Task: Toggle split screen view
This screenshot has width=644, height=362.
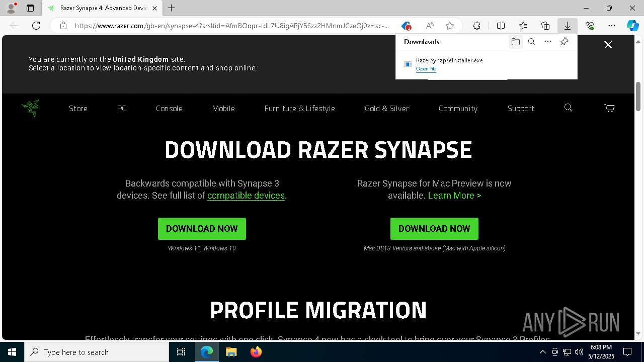Action: click(x=501, y=26)
